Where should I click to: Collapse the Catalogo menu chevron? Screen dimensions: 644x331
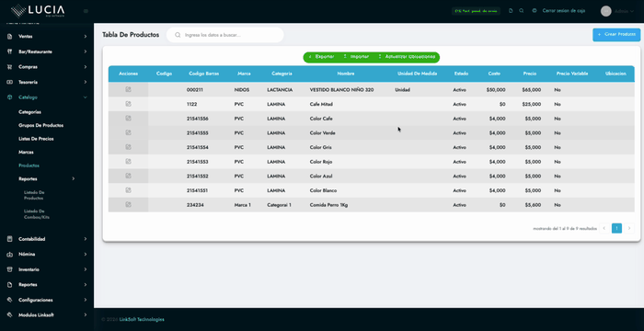pos(86,97)
